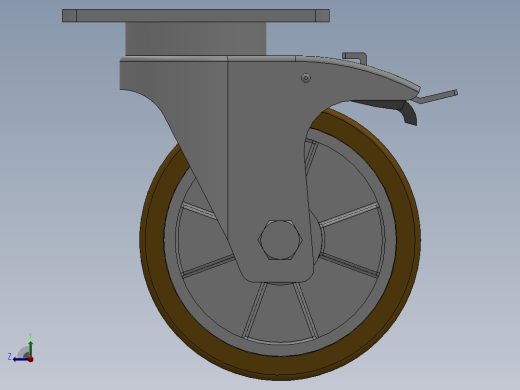Select the small pivot pin on fork
This screenshot has width=520, height=390.
(x=306, y=78)
